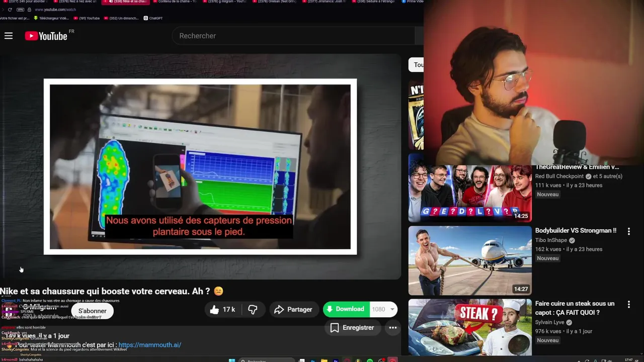Click the 14:25 duration badge
This screenshot has height=362, width=644.
click(521, 216)
